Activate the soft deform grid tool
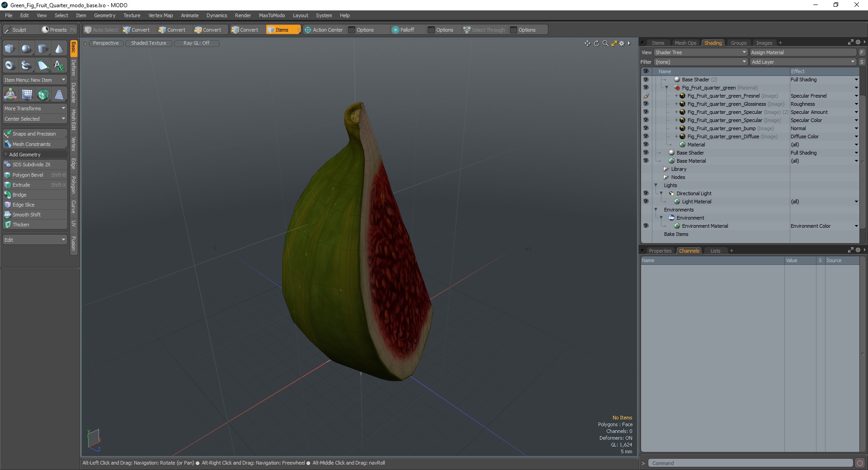The height and width of the screenshot is (470, 868). [x=27, y=94]
